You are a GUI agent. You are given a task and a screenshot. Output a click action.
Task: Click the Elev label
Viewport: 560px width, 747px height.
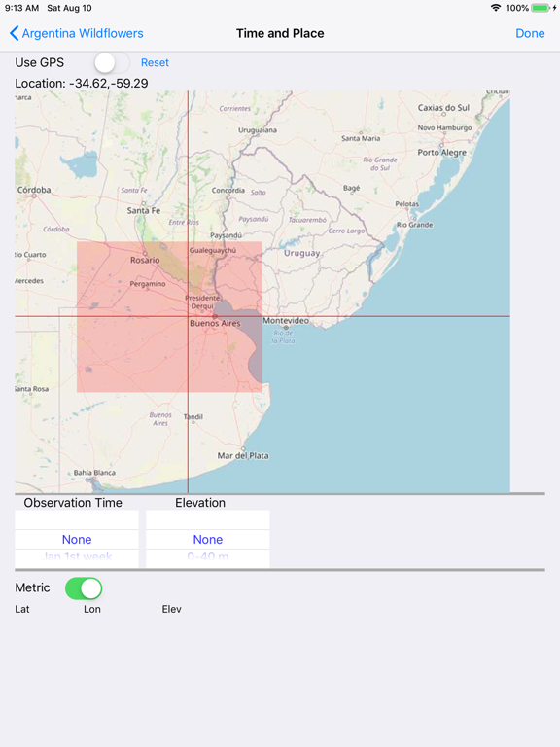[x=171, y=609]
